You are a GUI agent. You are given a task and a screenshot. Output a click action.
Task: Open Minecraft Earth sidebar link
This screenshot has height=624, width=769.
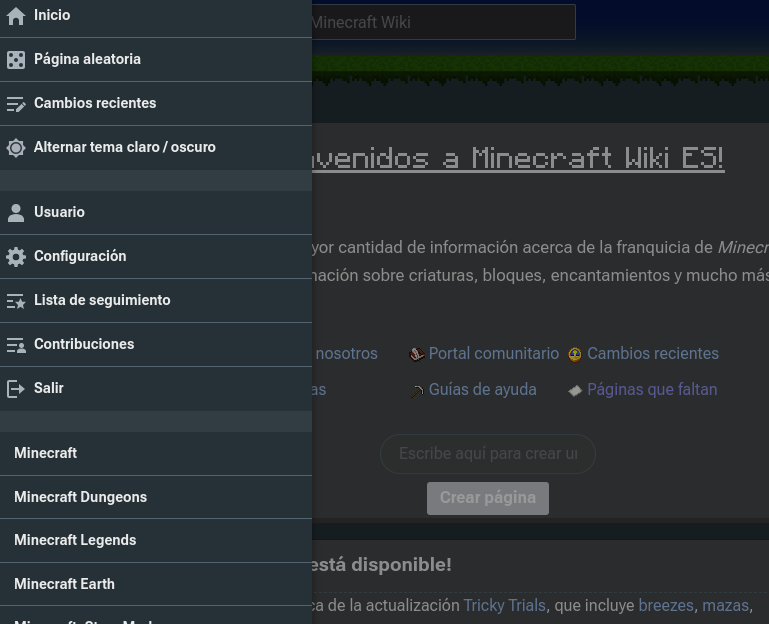(156, 584)
